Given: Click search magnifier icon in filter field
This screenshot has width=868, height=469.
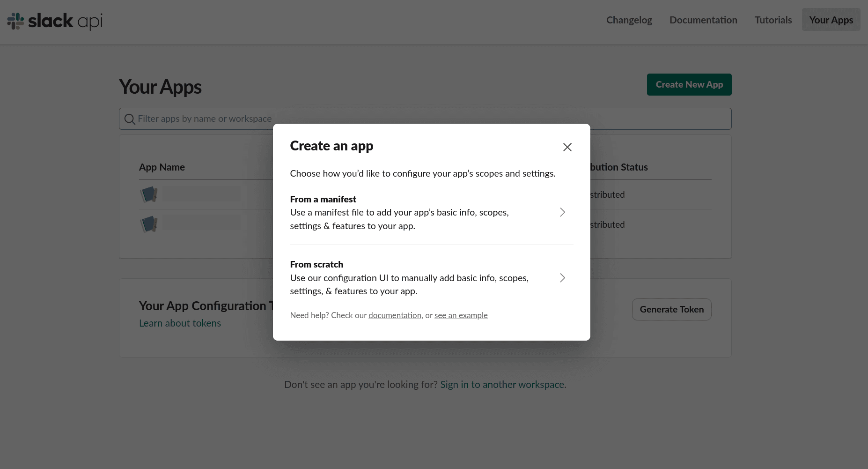Looking at the screenshot, I should point(130,119).
